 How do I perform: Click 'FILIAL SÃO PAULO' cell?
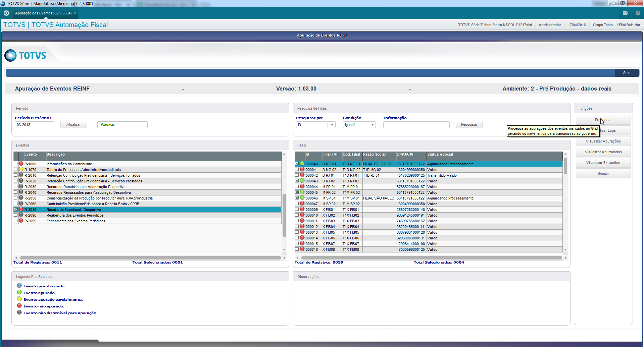(379, 198)
